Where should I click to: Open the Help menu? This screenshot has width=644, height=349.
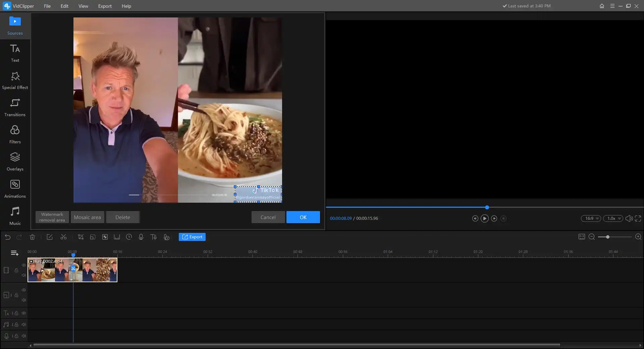click(126, 6)
